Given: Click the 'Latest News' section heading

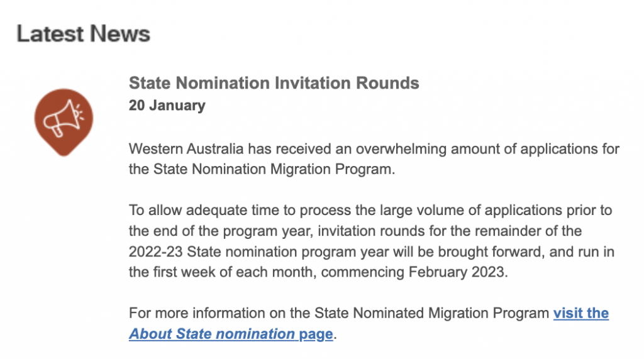Looking at the screenshot, I should (83, 33).
